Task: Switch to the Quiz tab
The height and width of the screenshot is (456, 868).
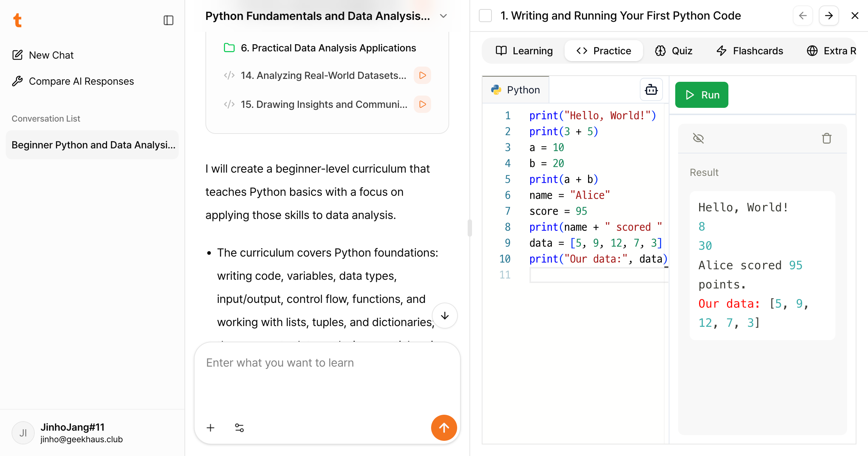Action: [674, 51]
